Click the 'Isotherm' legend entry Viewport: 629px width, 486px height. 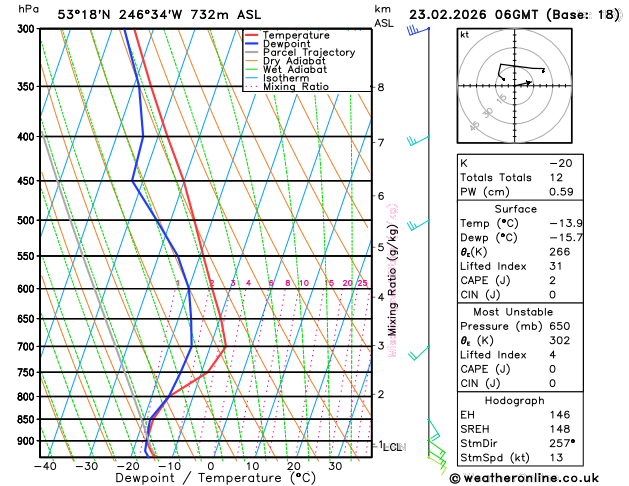tap(286, 78)
